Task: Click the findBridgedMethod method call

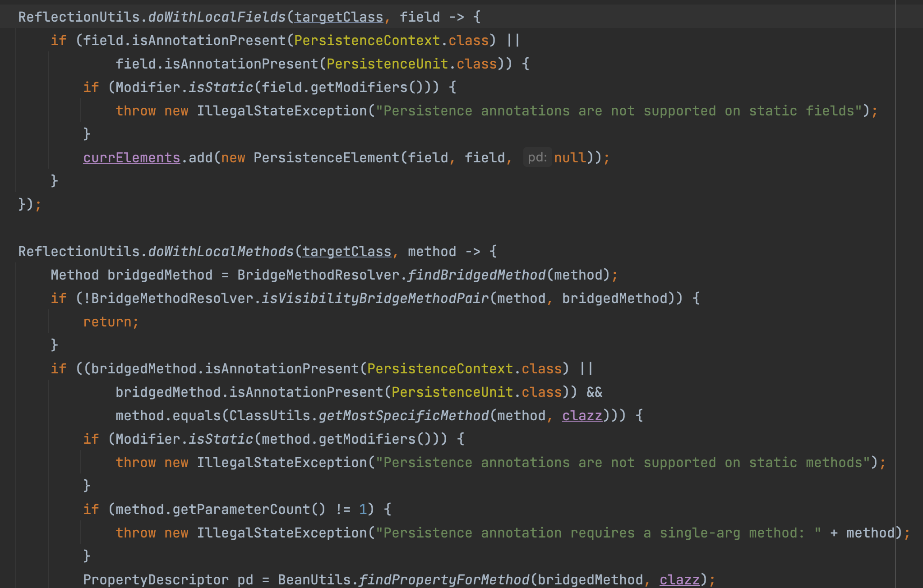Action: [476, 275]
